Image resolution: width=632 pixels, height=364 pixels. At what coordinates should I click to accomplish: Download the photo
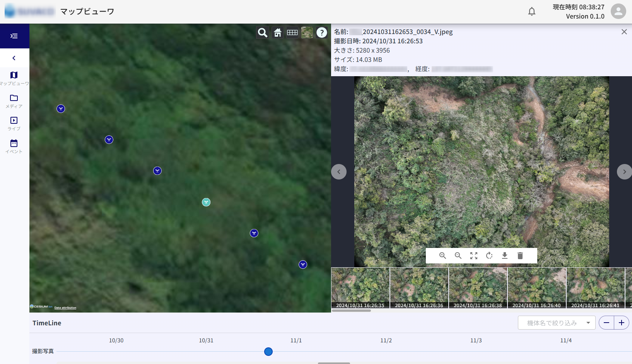pos(505,256)
